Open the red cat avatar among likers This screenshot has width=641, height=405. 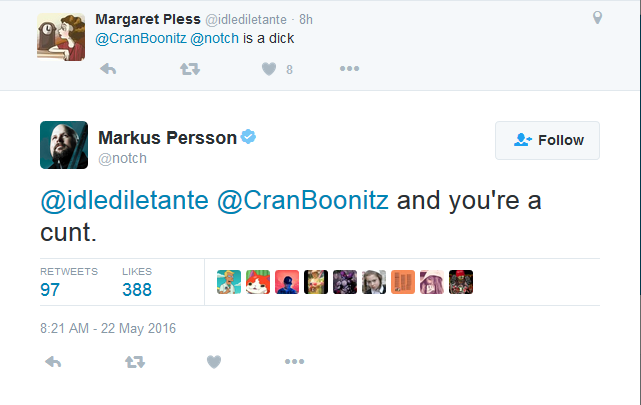[x=258, y=282]
